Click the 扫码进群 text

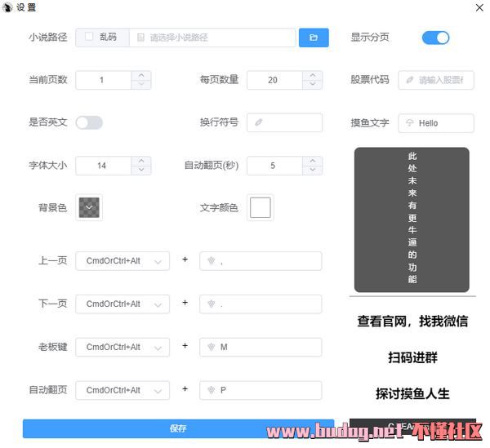412,357
